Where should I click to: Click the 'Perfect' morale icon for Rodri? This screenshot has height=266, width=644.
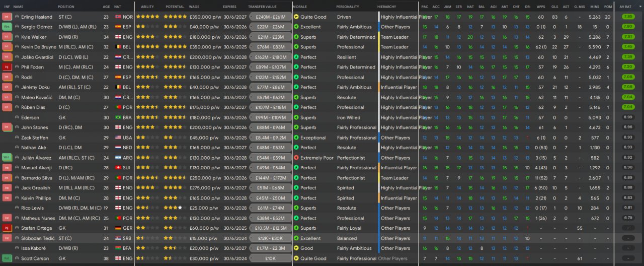pos(296,77)
